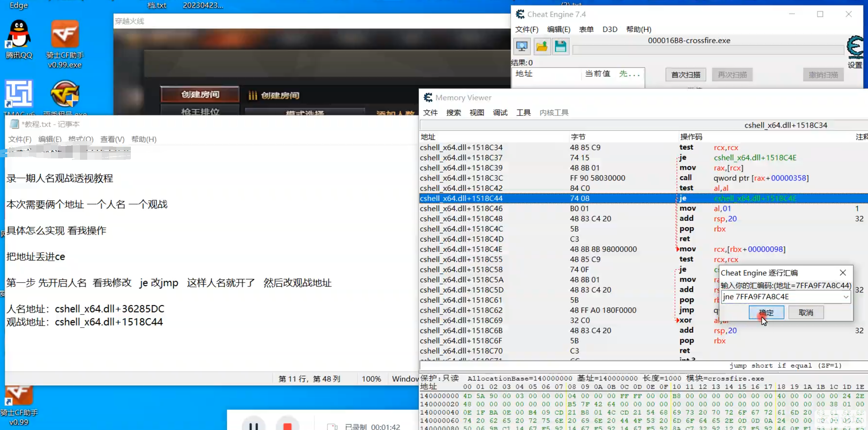Screen dimensions: 868x430
Task: Open the process list icon in Cheat Engine
Action: click(x=522, y=46)
